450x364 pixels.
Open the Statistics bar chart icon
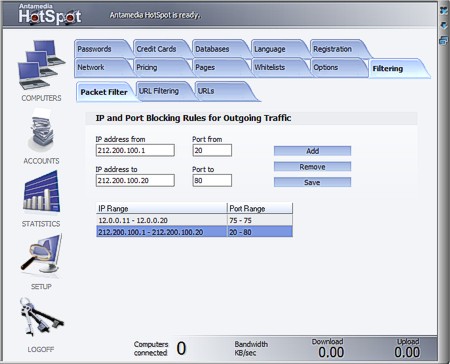click(x=42, y=192)
